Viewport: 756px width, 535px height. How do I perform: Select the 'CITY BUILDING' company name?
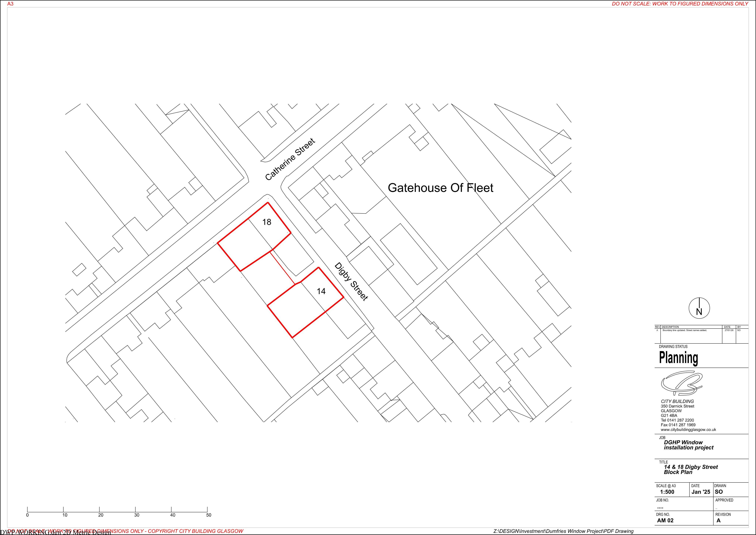coord(677,401)
